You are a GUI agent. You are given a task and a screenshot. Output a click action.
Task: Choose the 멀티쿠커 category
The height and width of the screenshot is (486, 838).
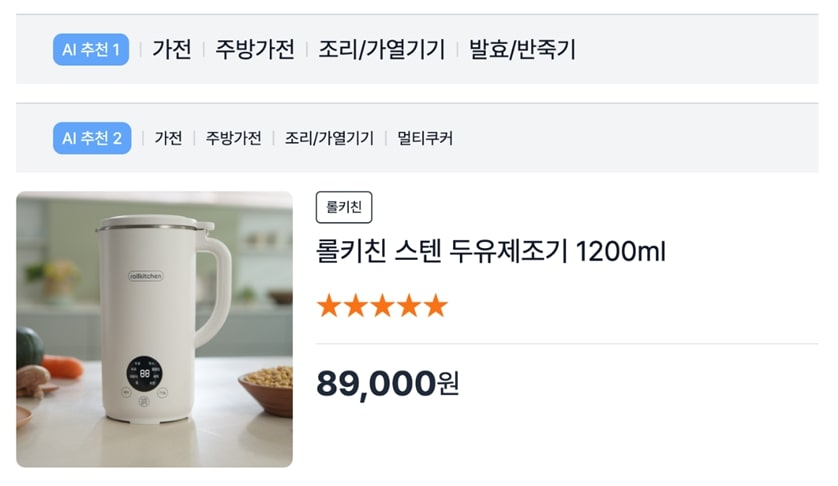coord(425,138)
